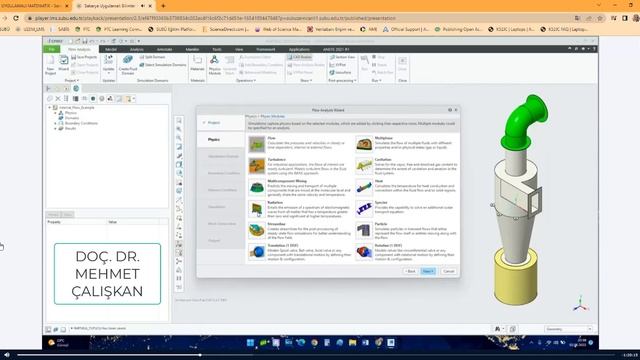The height and width of the screenshot is (360, 640).
Task: Click Next in the Flow Analysis Wizard
Action: (x=428, y=271)
